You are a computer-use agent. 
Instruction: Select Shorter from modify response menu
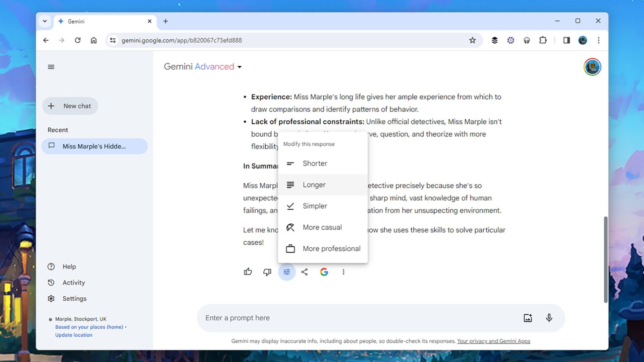click(315, 163)
